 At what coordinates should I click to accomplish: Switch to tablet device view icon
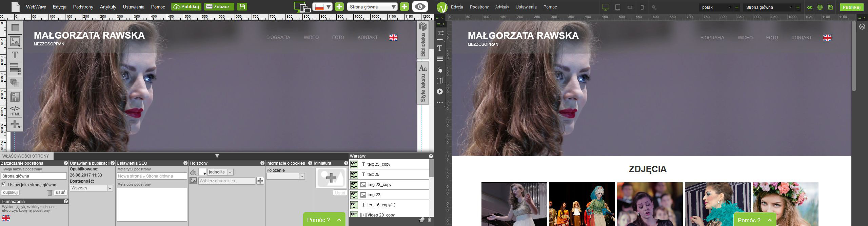point(618,7)
